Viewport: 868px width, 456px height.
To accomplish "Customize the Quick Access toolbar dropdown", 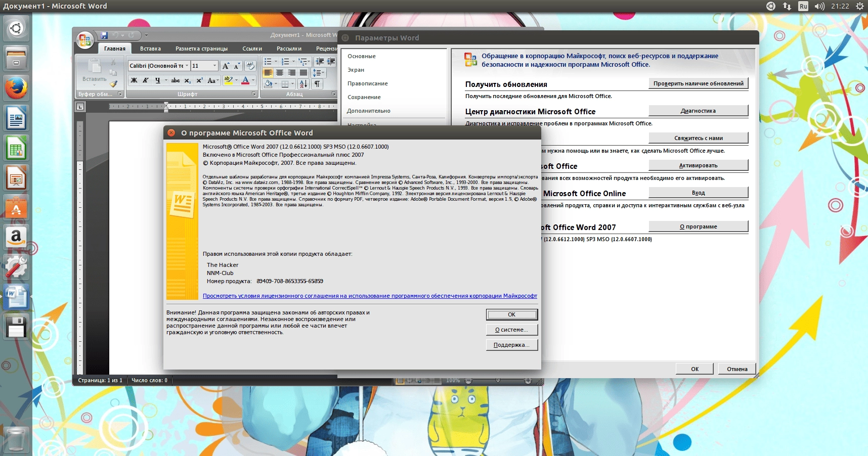I will pos(146,35).
